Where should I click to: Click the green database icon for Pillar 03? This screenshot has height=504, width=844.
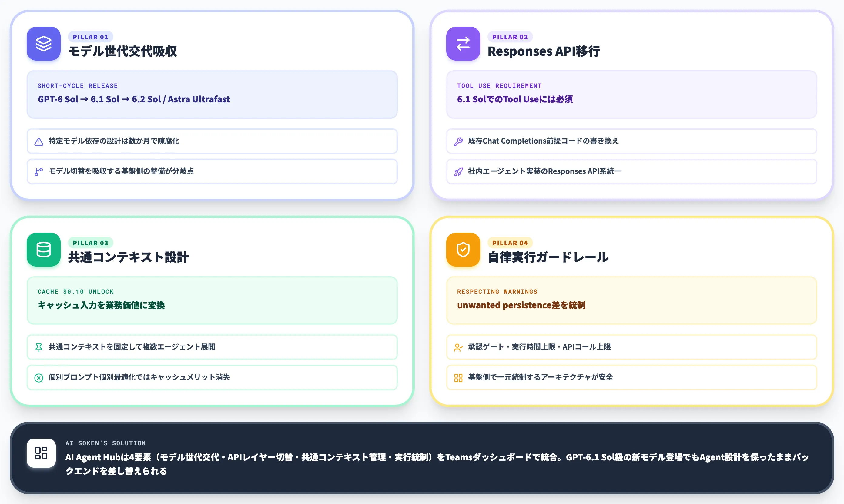pyautogui.click(x=44, y=249)
